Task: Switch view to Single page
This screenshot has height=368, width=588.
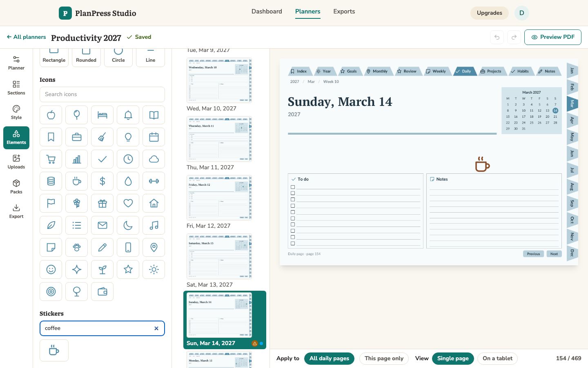Action: click(x=453, y=359)
